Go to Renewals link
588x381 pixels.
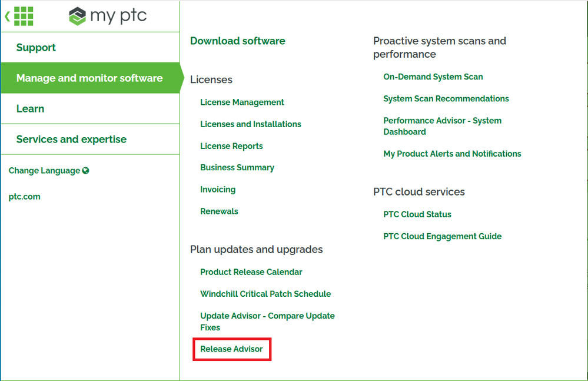[x=219, y=211]
